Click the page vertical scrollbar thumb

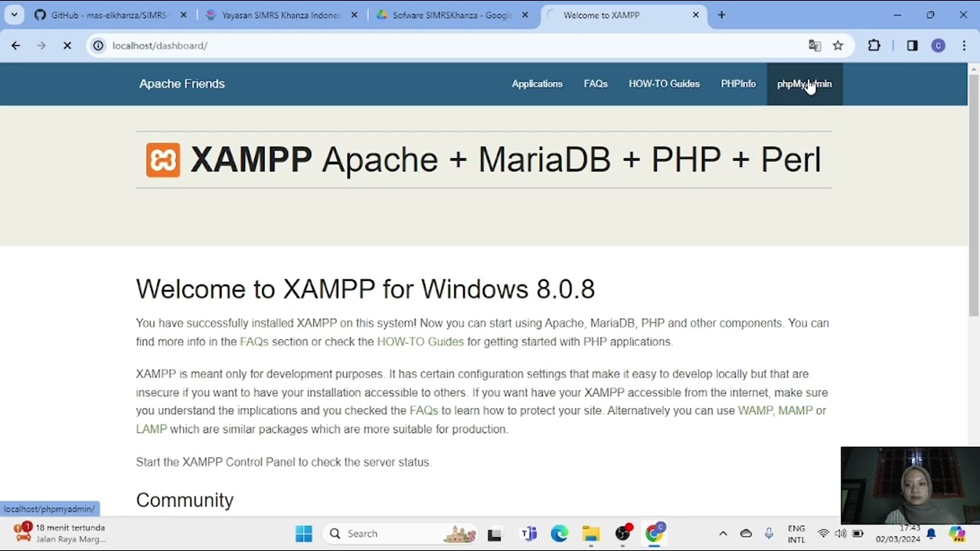[x=974, y=195]
